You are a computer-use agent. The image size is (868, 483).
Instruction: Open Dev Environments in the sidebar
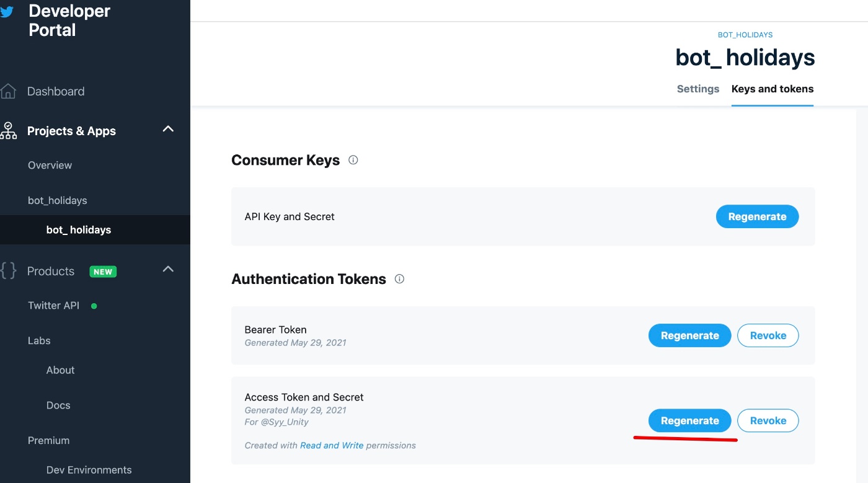[x=89, y=469]
